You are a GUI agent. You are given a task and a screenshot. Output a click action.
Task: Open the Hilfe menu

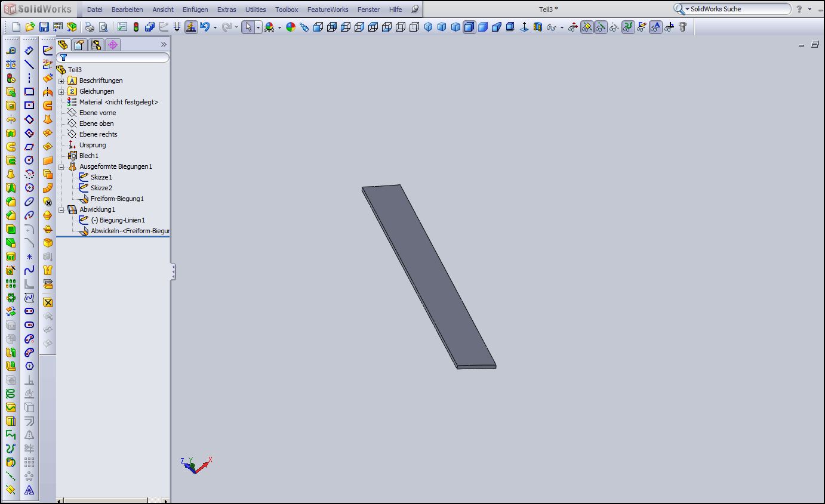pyautogui.click(x=395, y=10)
